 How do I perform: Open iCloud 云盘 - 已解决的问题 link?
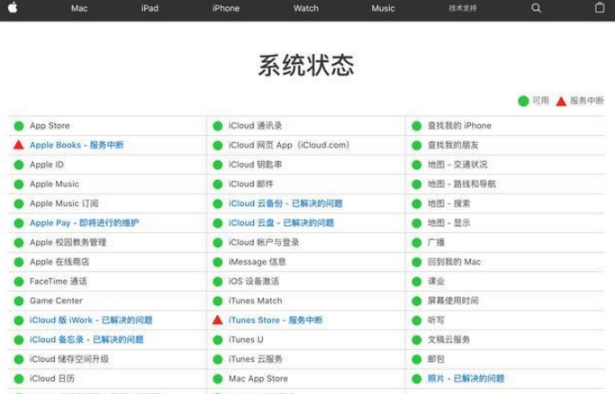[x=281, y=223]
